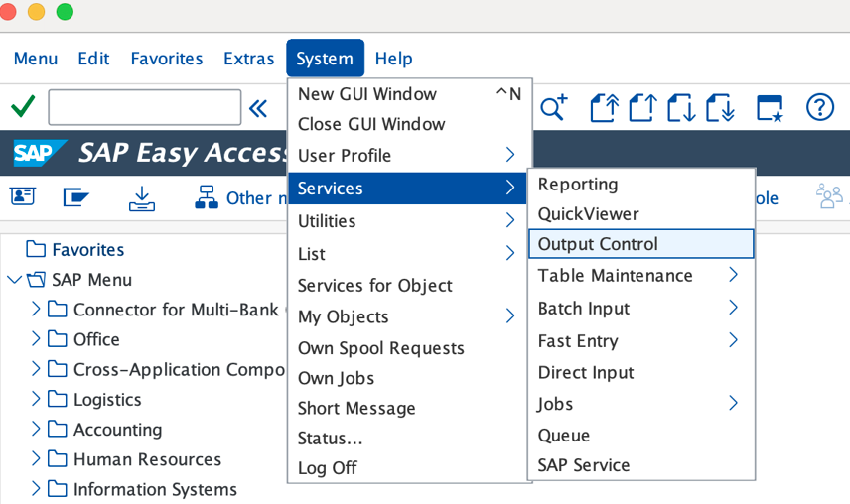Expand Cross-Application Components chevron

tap(36, 369)
